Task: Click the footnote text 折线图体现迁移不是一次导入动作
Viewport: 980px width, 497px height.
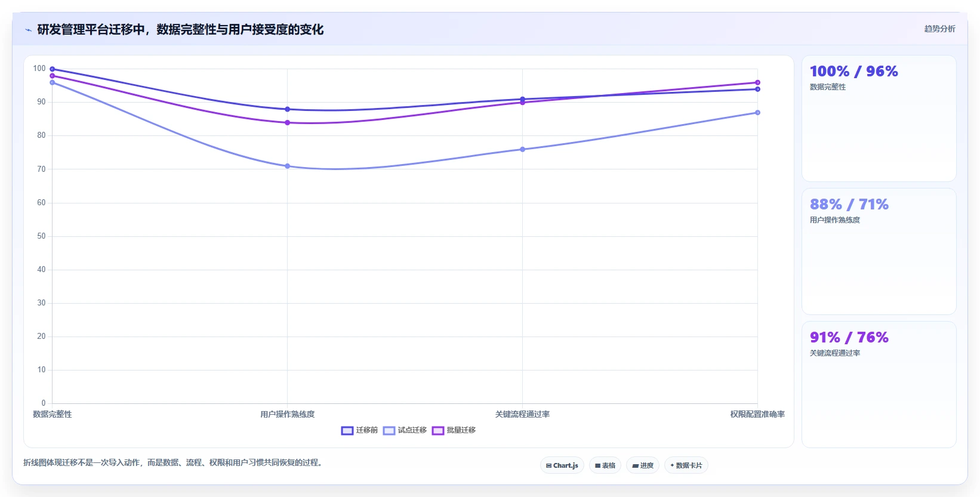Action: tap(82, 463)
